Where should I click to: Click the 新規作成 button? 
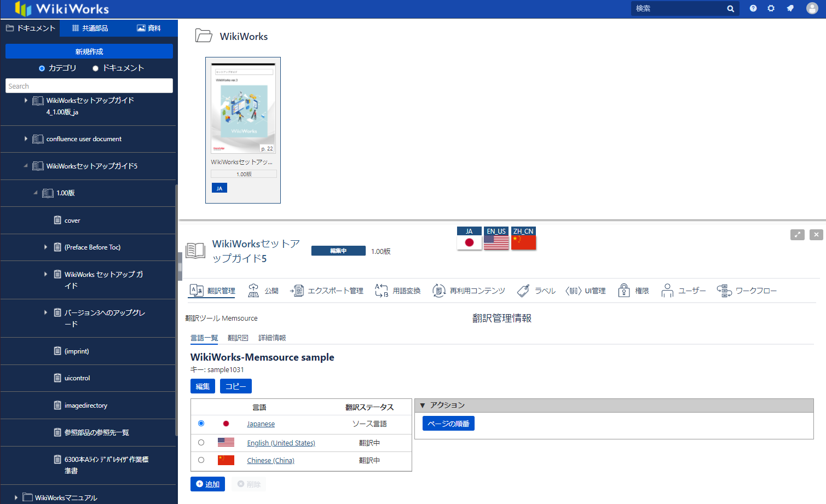89,51
